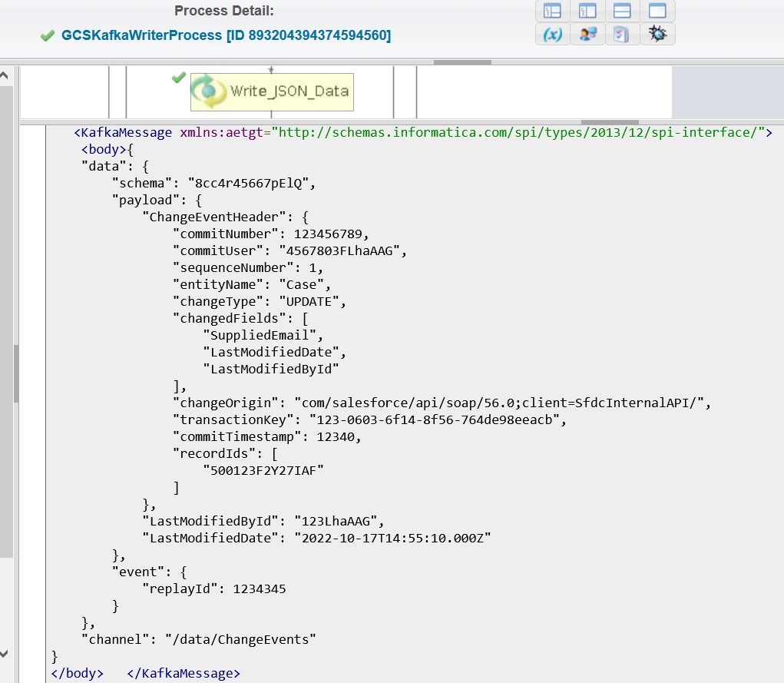Click the spi-interface namespace URL
Viewport: 784px width, 683px height.
coord(518,132)
